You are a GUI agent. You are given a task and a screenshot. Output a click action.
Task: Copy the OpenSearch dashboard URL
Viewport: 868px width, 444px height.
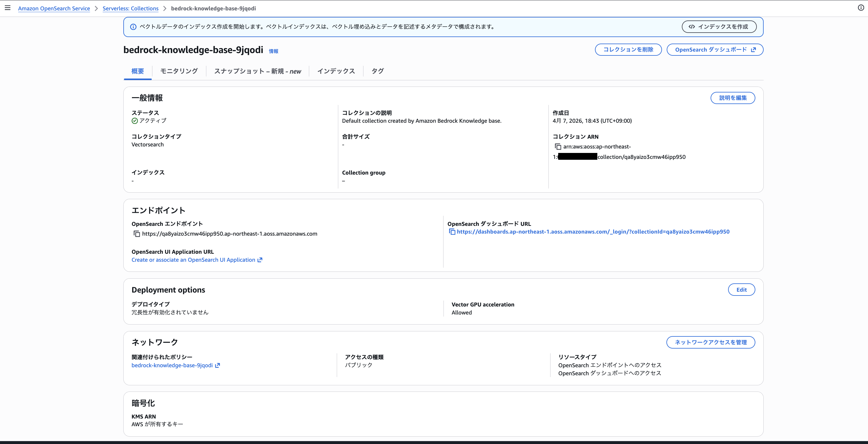tap(451, 232)
